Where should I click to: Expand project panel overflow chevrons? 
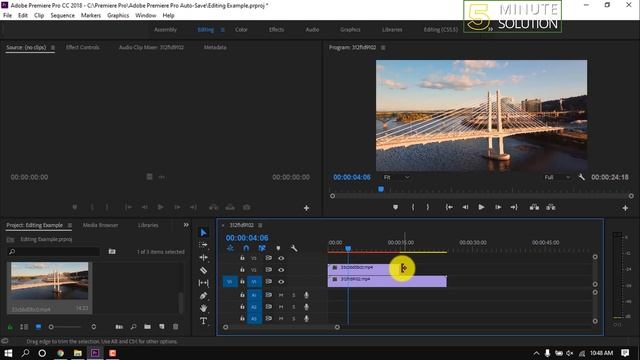[x=186, y=225]
